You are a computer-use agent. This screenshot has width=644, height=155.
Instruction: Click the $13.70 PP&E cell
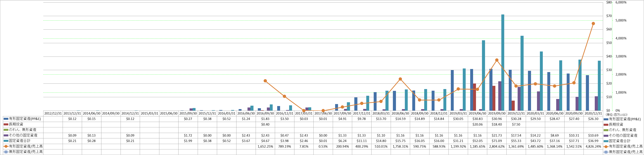(381, 119)
